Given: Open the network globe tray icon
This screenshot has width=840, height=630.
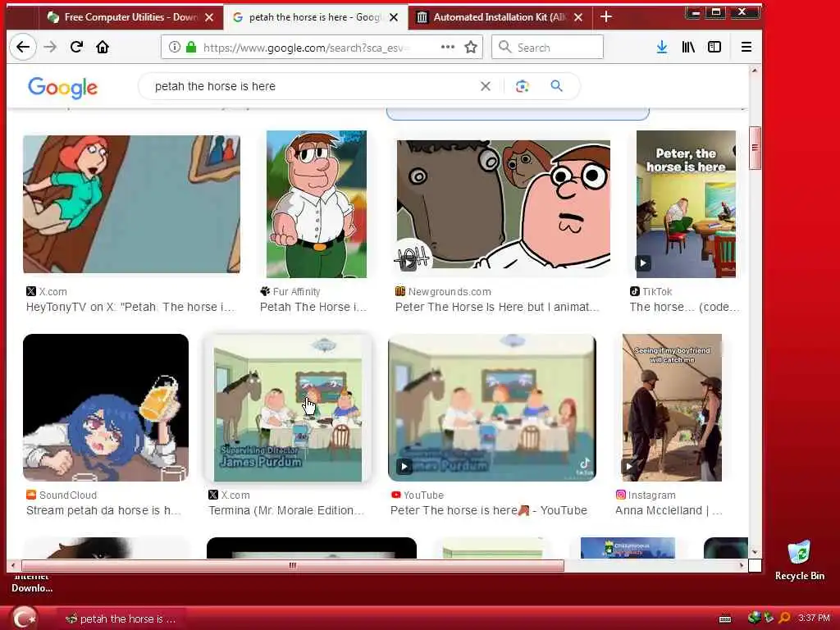Looking at the screenshot, I should click(x=755, y=618).
